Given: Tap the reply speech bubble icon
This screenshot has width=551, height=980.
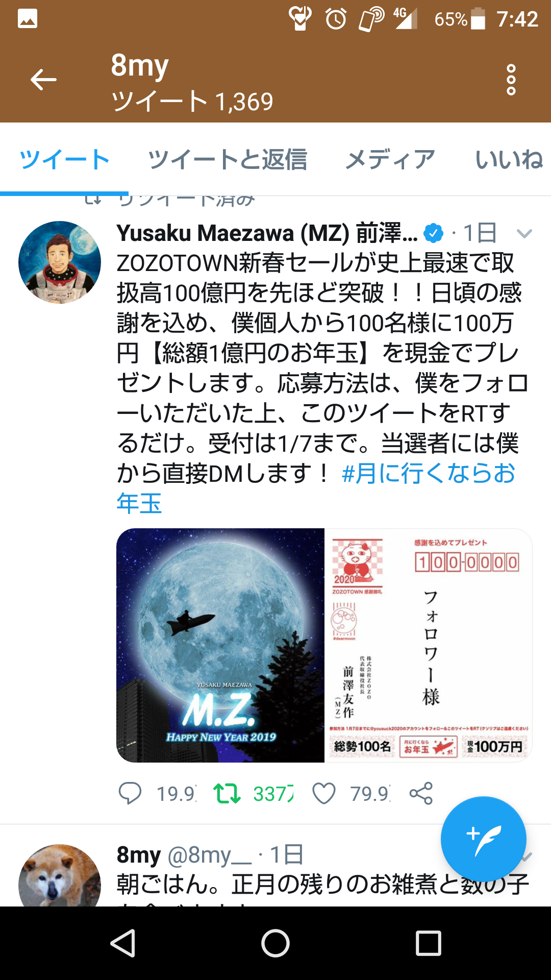Looking at the screenshot, I should pos(130,794).
